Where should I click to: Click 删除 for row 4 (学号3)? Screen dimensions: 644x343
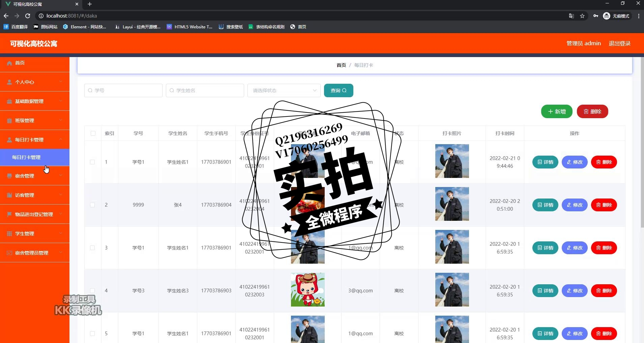click(604, 291)
